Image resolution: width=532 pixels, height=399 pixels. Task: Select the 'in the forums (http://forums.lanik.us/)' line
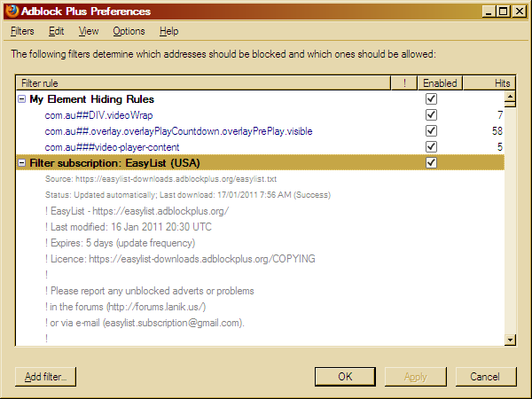coord(125,307)
